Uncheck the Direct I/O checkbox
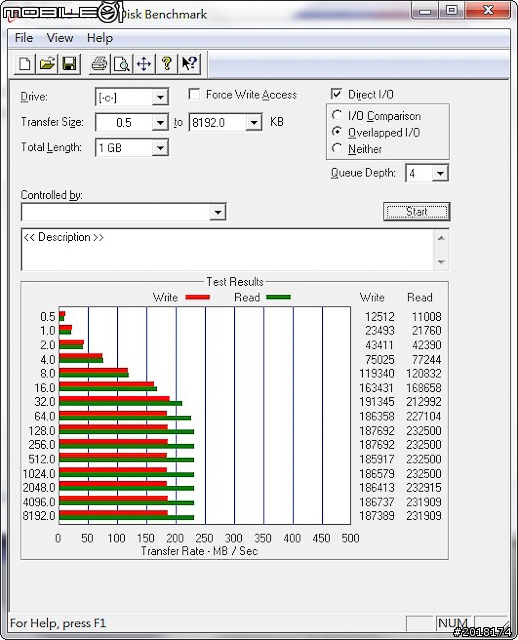The image size is (518, 640). (336, 94)
